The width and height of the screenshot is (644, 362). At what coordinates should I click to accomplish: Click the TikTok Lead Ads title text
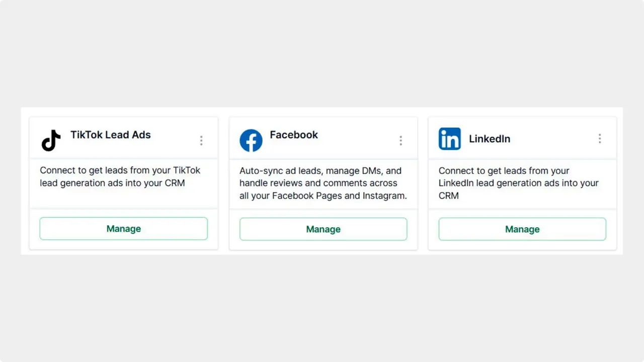coord(111,135)
